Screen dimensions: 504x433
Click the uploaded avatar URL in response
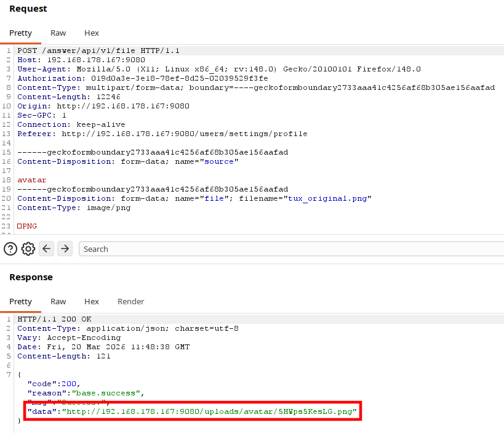point(209,412)
